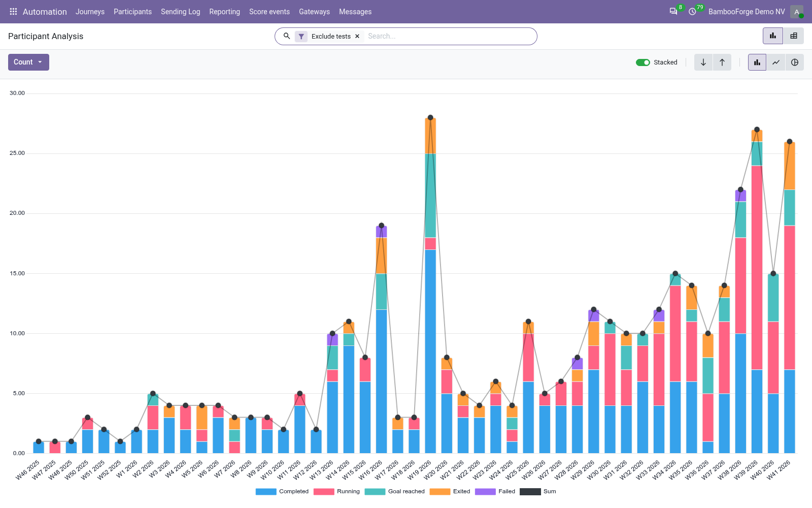Open the Score events menu
This screenshot has width=812, height=508.
[269, 12]
